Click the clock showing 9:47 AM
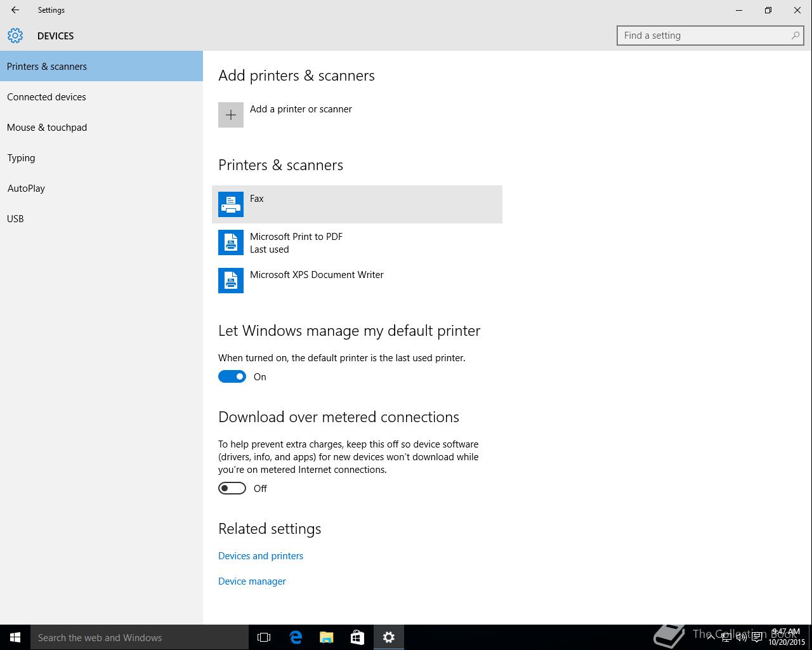Viewport: 812px width, 650px height. click(786, 632)
